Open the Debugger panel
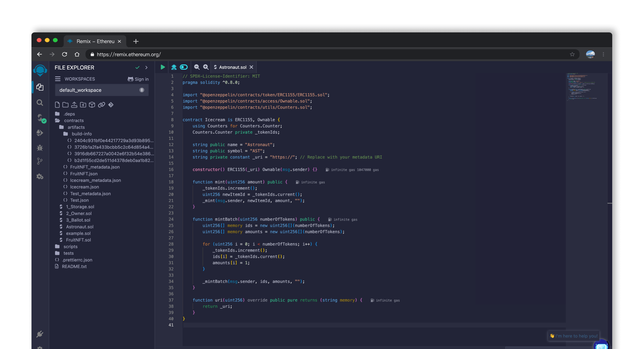The height and width of the screenshot is (349, 644). (40, 148)
